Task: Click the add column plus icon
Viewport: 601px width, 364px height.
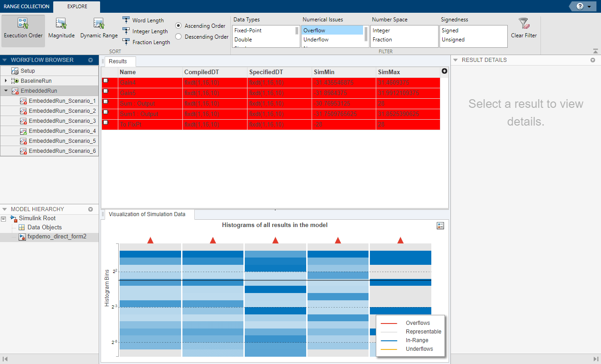Action: pos(444,71)
